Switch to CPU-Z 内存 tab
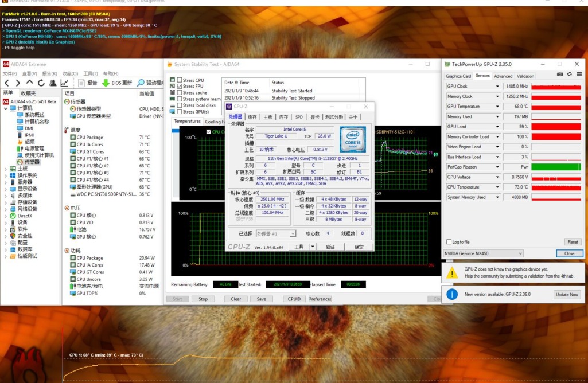 coord(283,117)
